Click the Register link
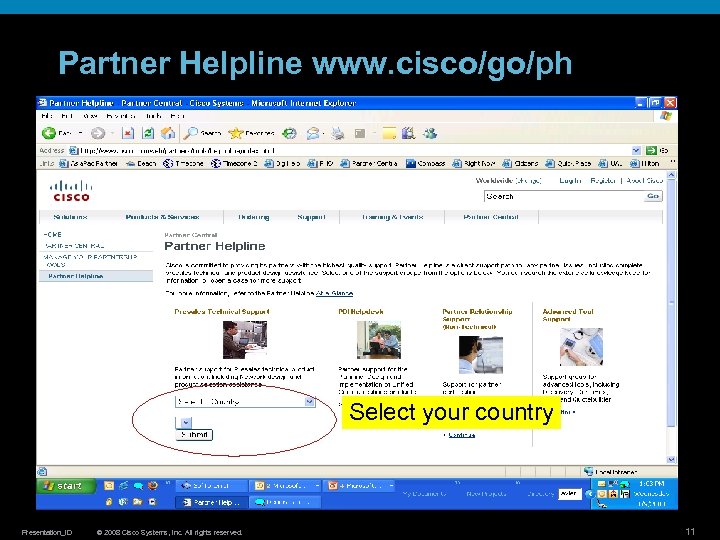 pyautogui.click(x=603, y=180)
